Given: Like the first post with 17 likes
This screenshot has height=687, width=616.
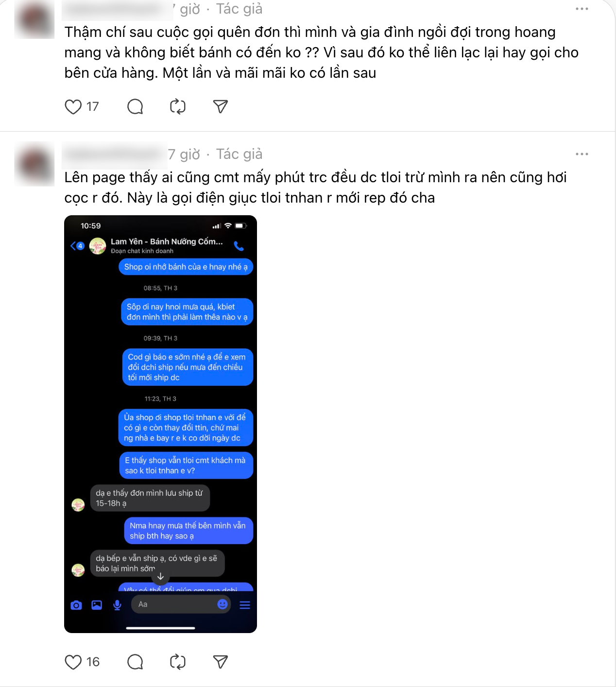Looking at the screenshot, I should 73,106.
